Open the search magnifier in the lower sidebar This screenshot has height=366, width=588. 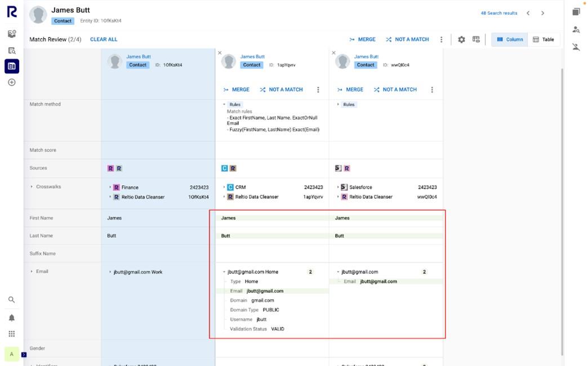tap(11, 300)
